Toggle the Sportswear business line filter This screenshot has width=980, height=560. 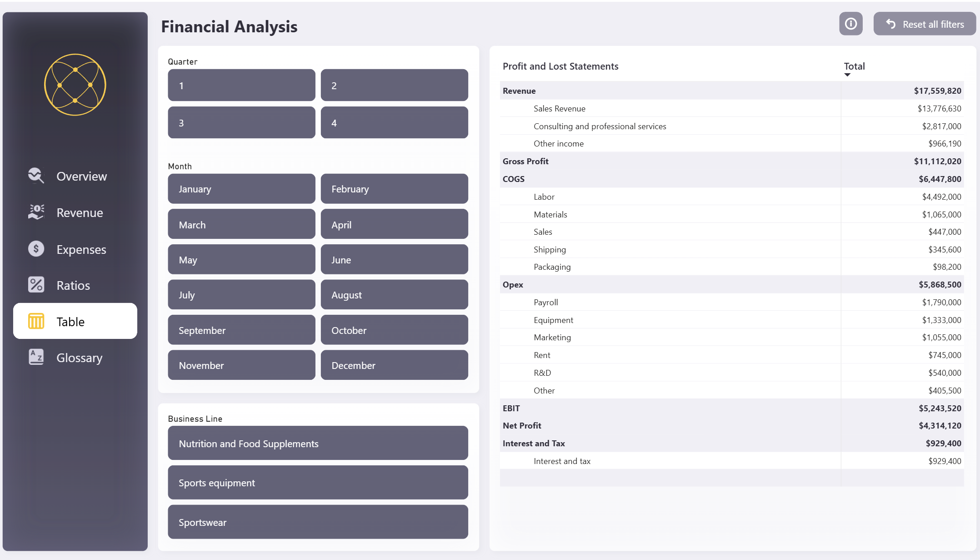click(318, 522)
